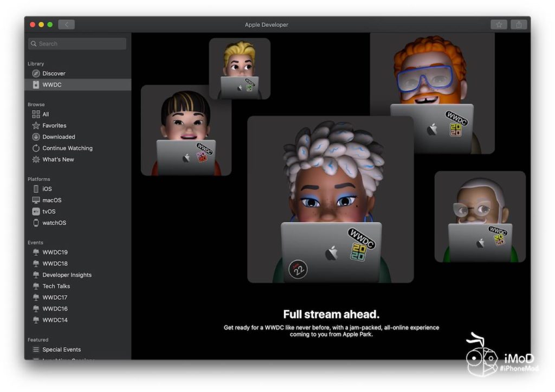Open the macOS platform section

pyautogui.click(x=51, y=200)
